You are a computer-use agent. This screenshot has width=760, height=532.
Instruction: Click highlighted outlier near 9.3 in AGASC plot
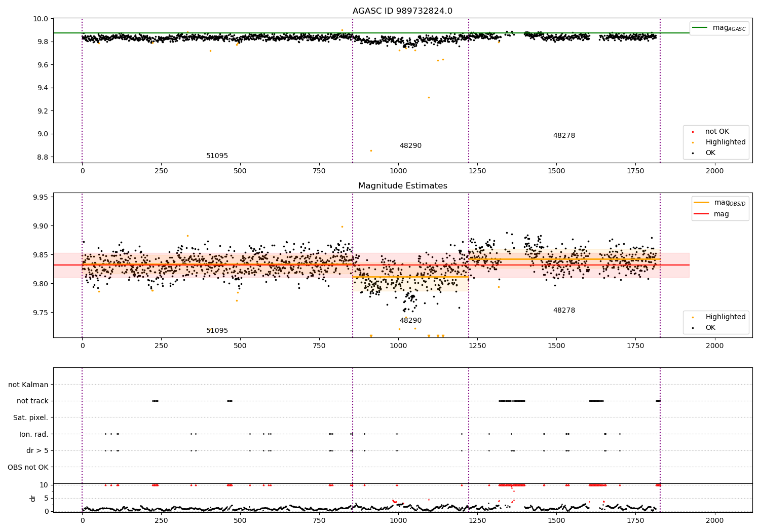(x=429, y=98)
